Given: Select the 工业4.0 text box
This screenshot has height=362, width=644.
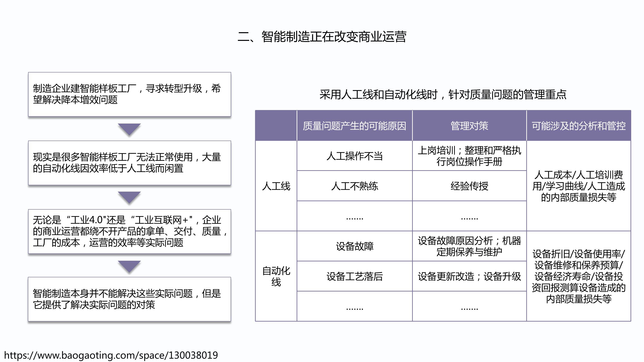Looking at the screenshot, I should (129, 231).
